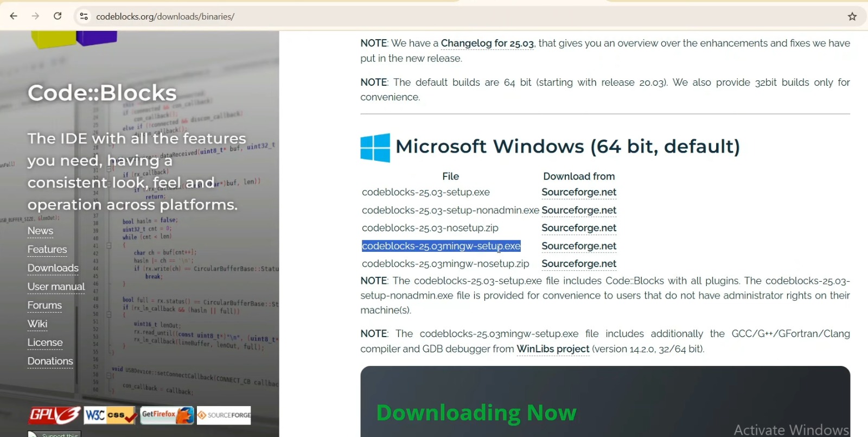Open the User manual sidebar link

[x=56, y=287]
